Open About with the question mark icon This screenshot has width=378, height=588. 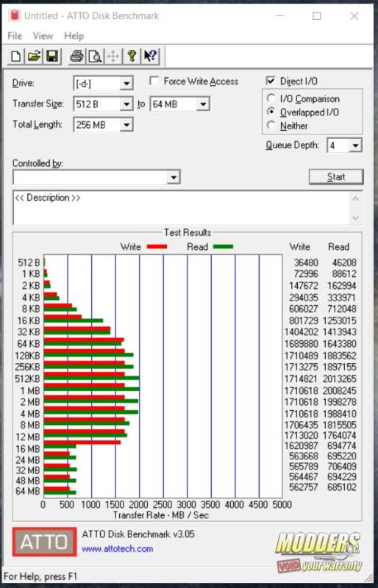coord(132,57)
